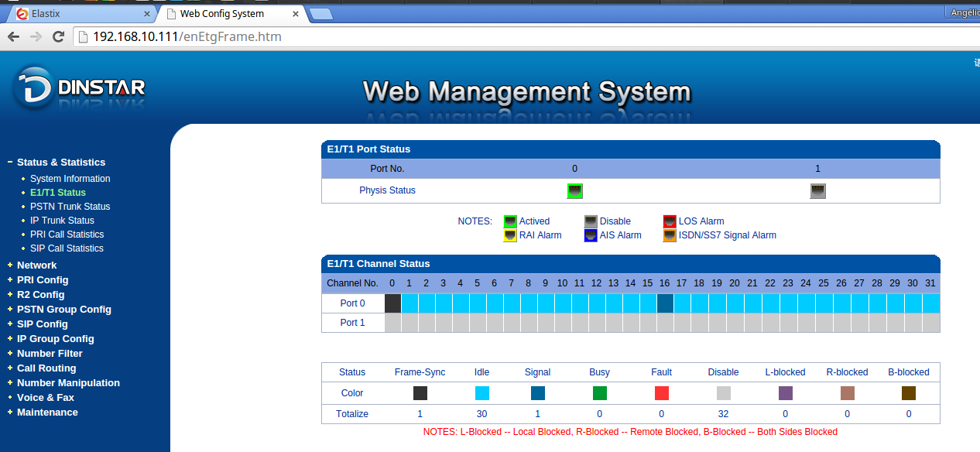Click the Port 0 channel 16 signal cell
This screenshot has height=452, width=980.
pos(665,303)
